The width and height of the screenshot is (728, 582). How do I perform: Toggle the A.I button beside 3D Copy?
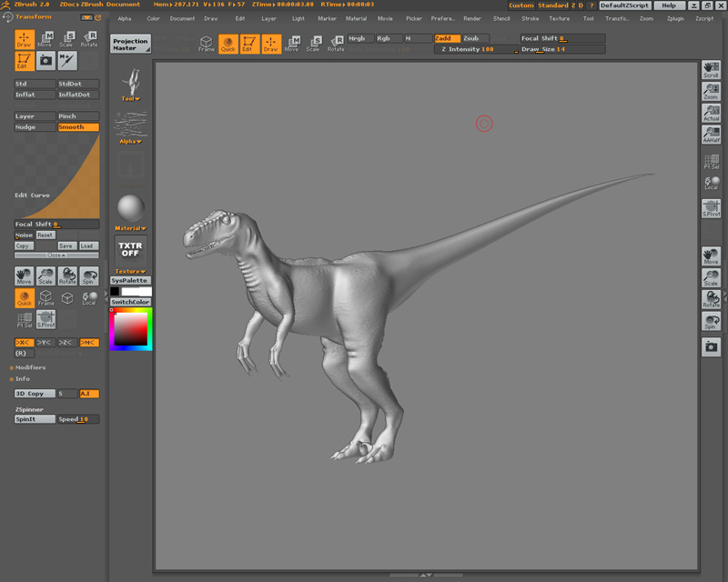coord(89,394)
